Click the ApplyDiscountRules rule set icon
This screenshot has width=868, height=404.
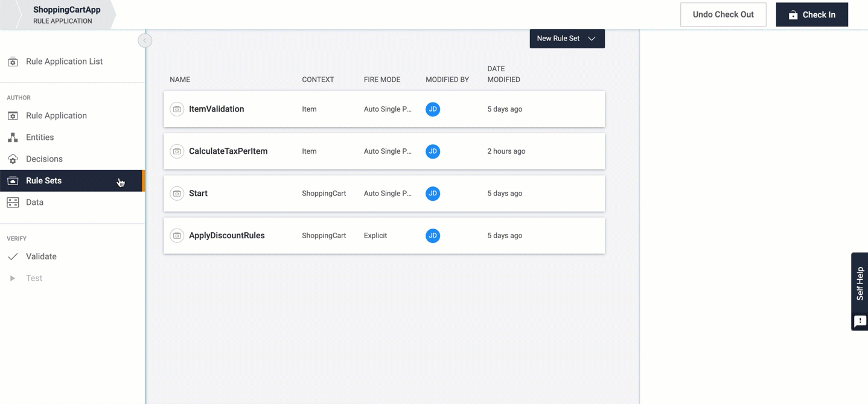(177, 236)
